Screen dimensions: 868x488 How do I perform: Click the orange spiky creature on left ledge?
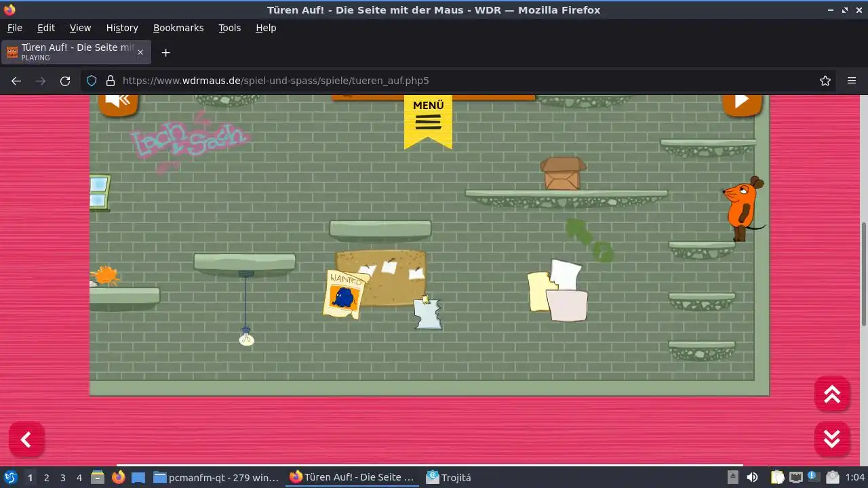tap(104, 276)
